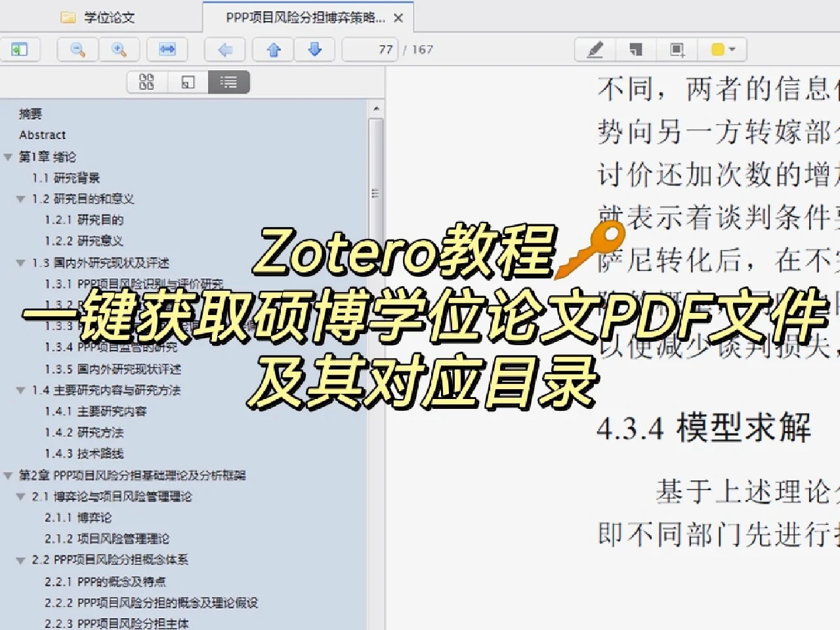The image size is (840, 630).
Task: Go to 2.2.2 PPP项目风险分担的概念及理论假设
Action: click(x=152, y=602)
